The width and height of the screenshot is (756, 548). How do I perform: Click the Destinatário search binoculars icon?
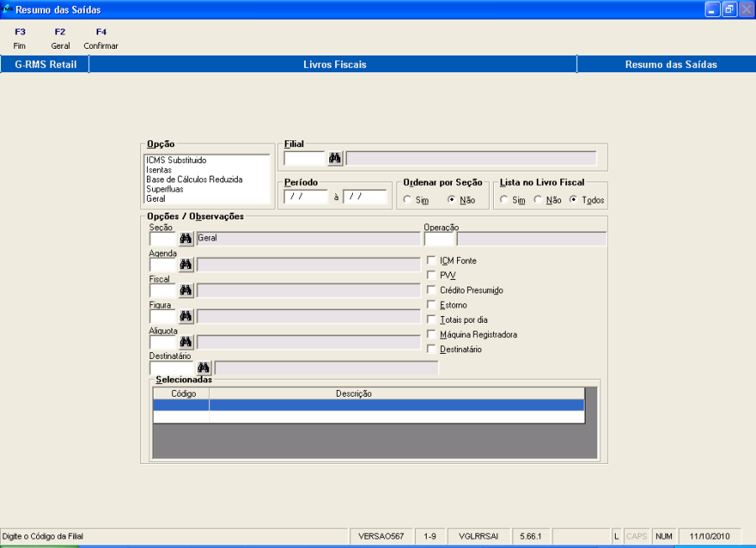204,368
